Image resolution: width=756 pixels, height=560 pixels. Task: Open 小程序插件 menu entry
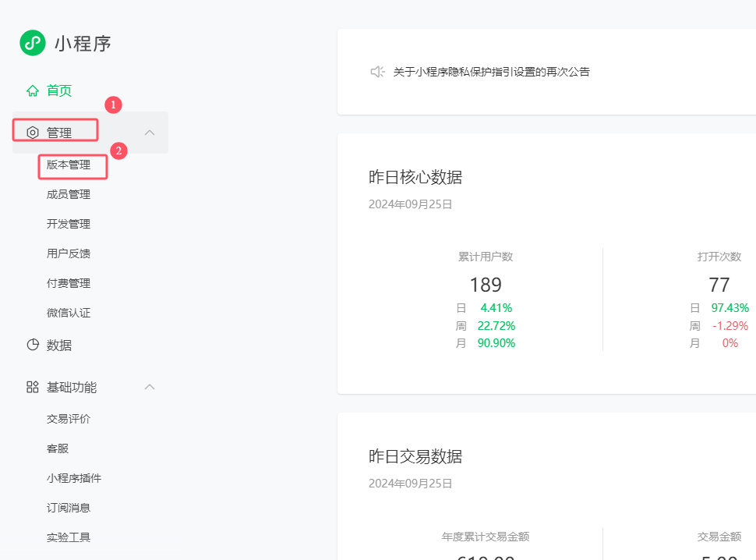[x=74, y=478]
